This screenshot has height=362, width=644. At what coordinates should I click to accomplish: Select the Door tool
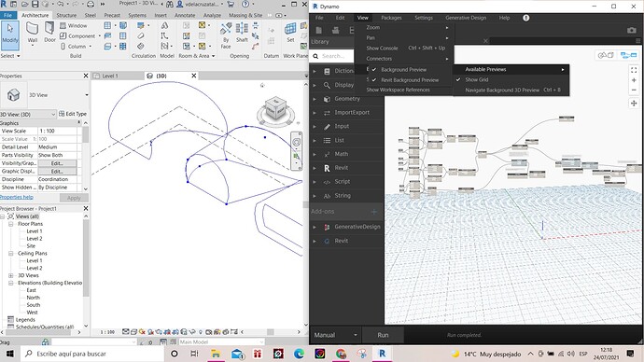coord(49,32)
